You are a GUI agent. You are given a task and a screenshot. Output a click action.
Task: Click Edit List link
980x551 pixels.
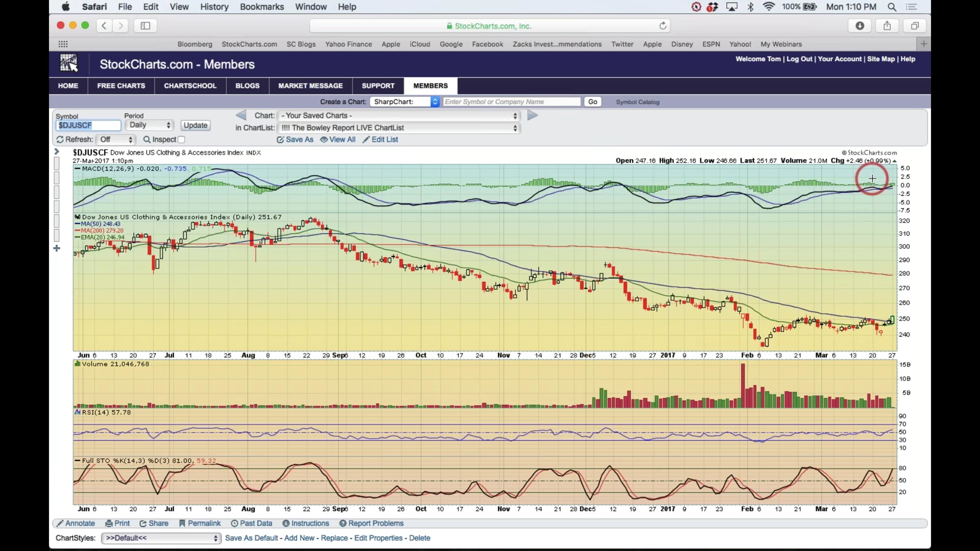381,140
